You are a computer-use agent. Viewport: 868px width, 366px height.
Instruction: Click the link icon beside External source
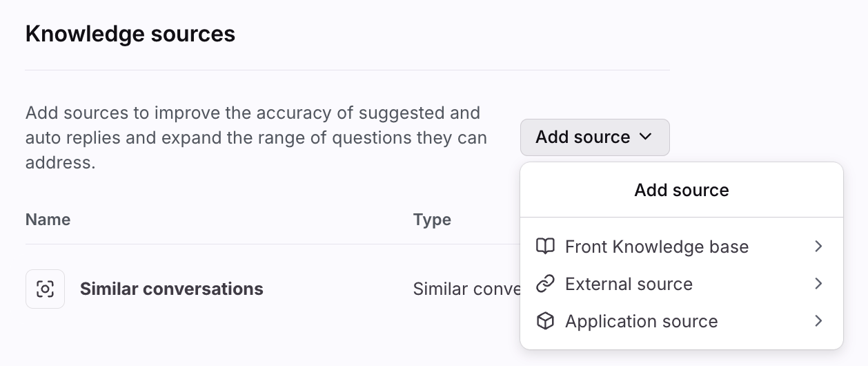click(x=545, y=284)
